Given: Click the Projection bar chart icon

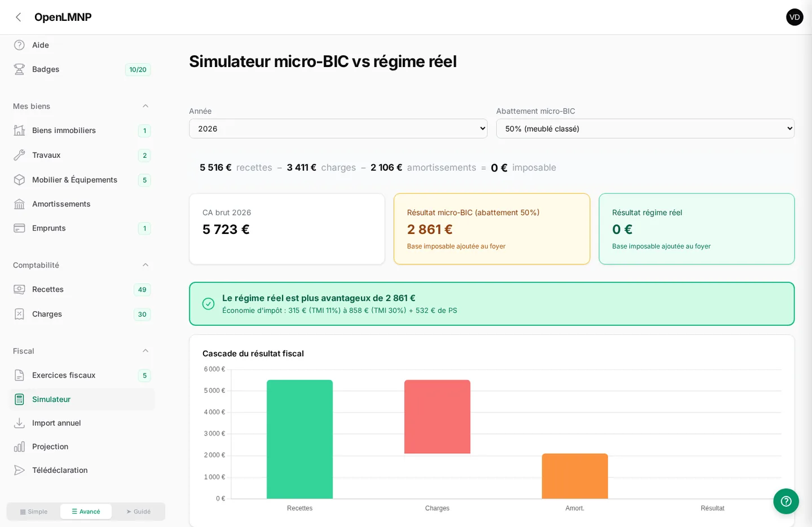Looking at the screenshot, I should pyautogui.click(x=19, y=446).
